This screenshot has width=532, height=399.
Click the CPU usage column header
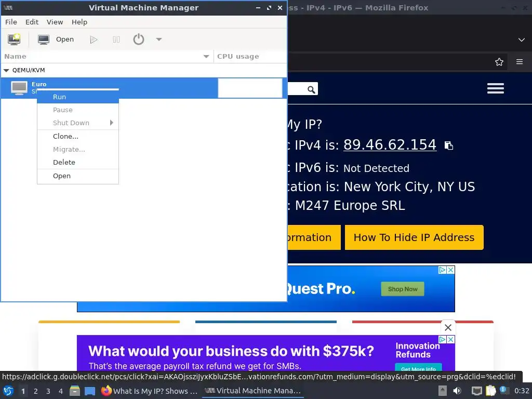pyautogui.click(x=250, y=56)
